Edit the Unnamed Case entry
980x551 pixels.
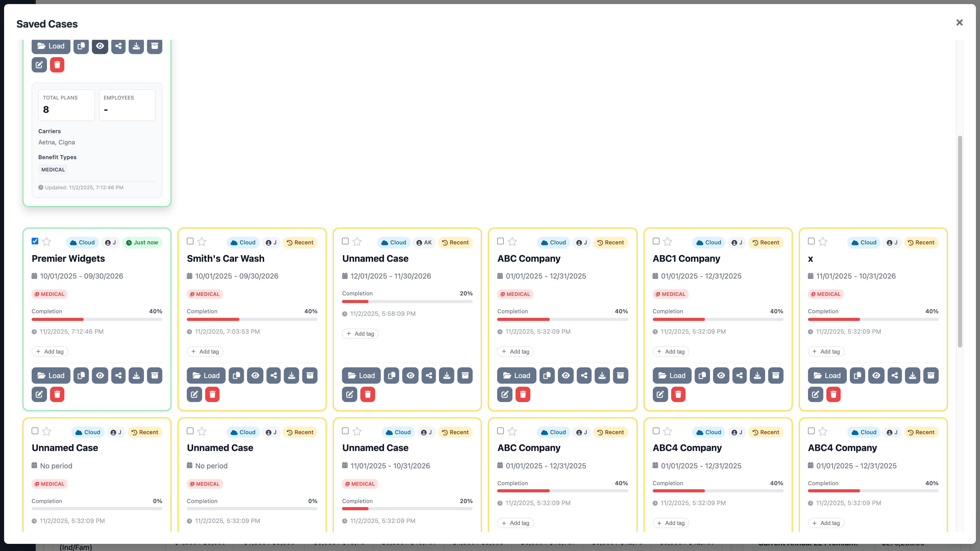350,394
